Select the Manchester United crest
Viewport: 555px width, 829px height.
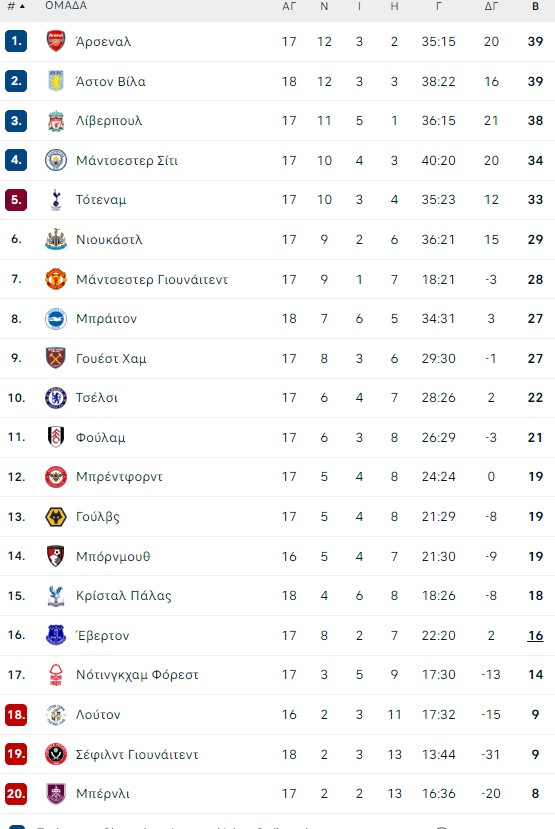[x=56, y=279]
